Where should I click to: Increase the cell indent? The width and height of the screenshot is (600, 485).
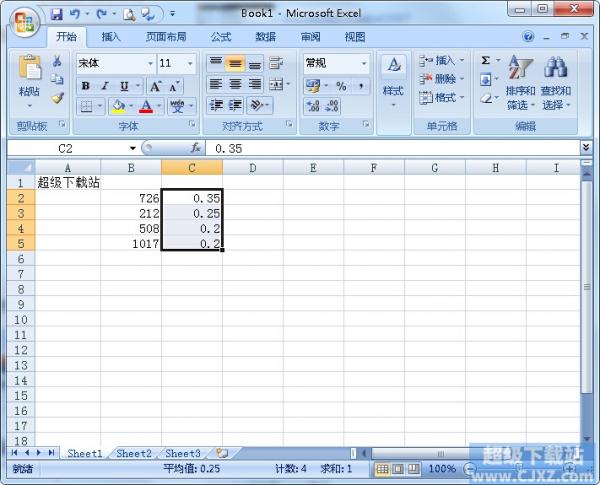tap(235, 105)
